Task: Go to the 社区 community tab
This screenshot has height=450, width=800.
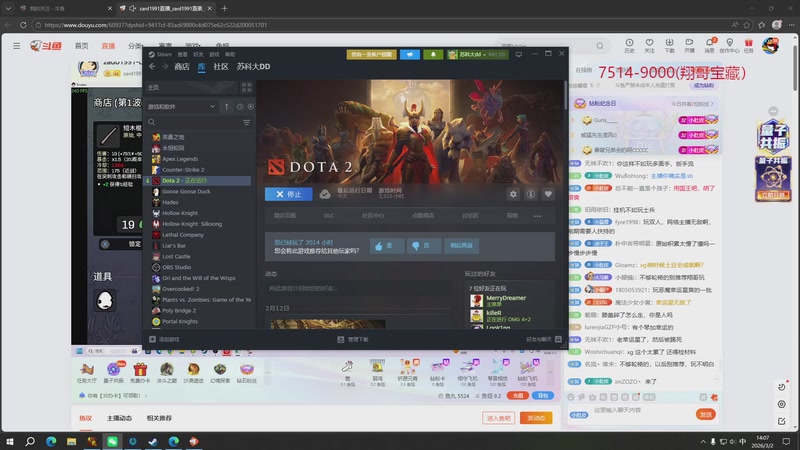Action: click(221, 67)
